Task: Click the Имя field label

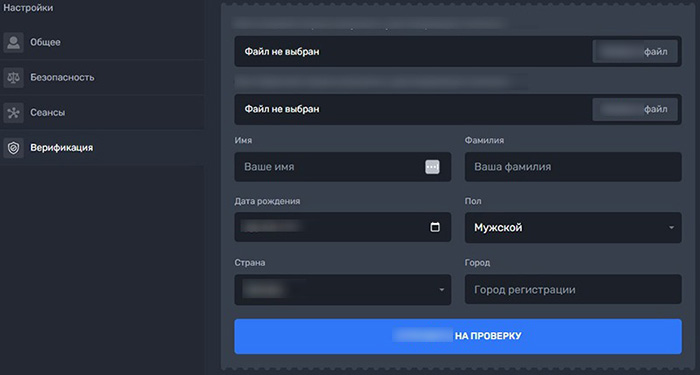Action: 243,140
